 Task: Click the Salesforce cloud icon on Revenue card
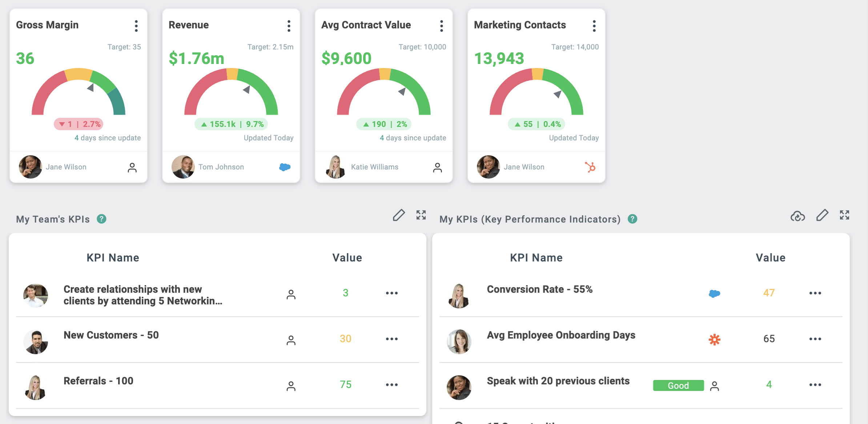point(285,167)
